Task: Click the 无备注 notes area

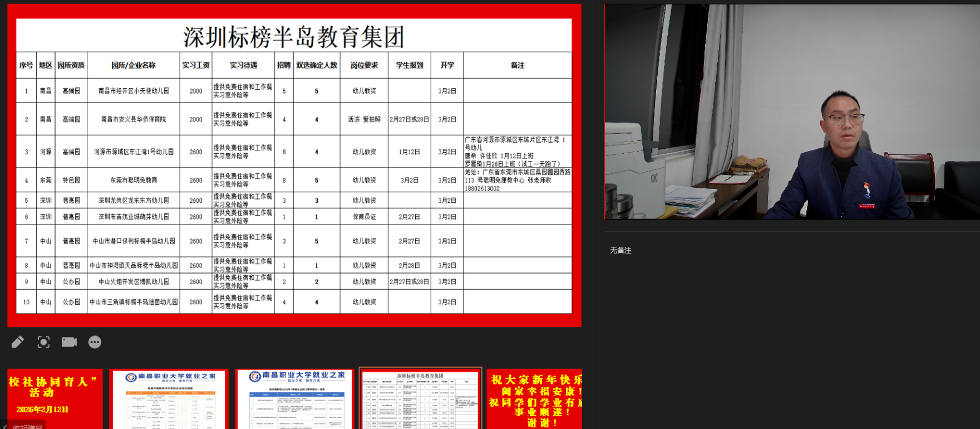Action: point(620,251)
